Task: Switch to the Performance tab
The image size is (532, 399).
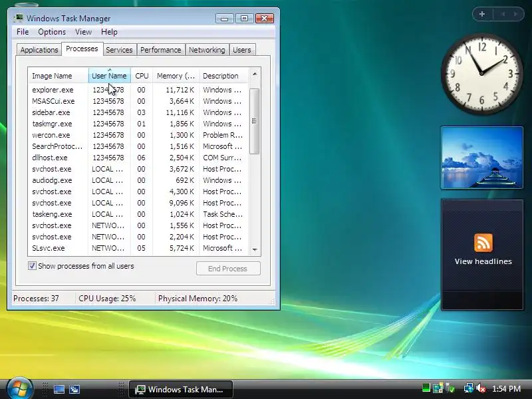Action: click(160, 50)
